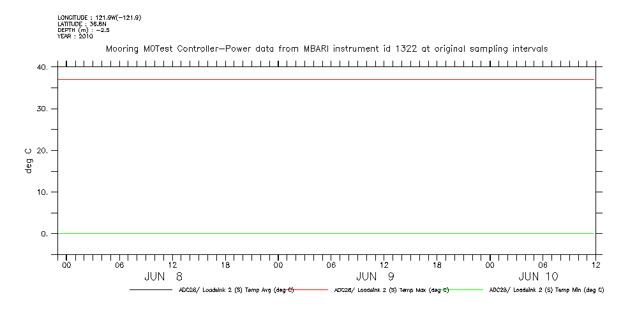
Task: Click the 30. y-axis tick label
Action: (43, 109)
